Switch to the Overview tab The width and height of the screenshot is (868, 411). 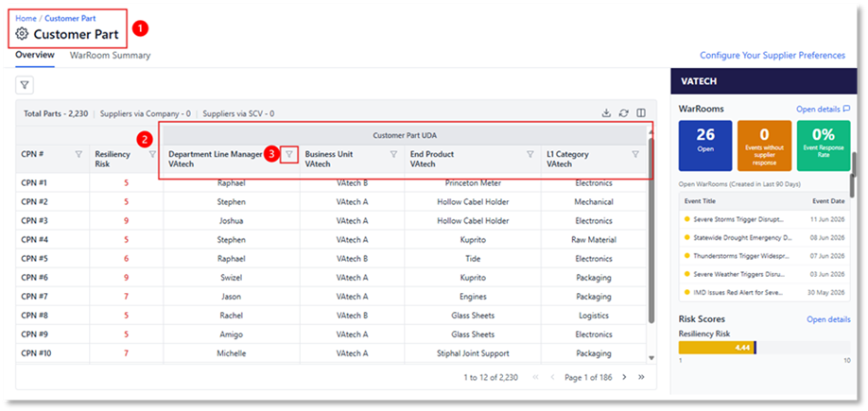(35, 55)
